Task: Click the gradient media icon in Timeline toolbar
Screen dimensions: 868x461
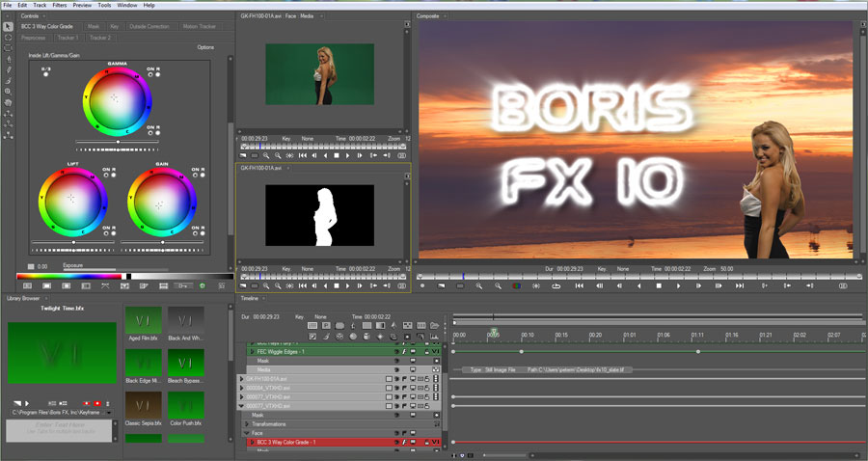Action: click(380, 325)
